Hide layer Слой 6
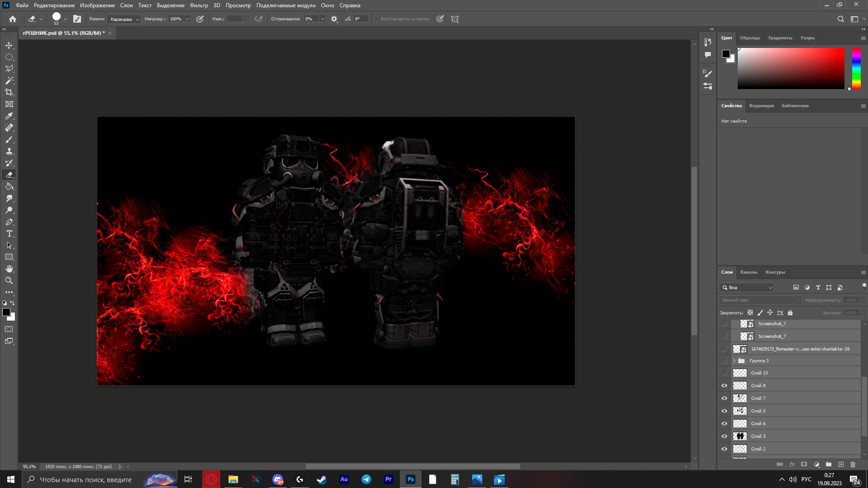 [724, 424]
